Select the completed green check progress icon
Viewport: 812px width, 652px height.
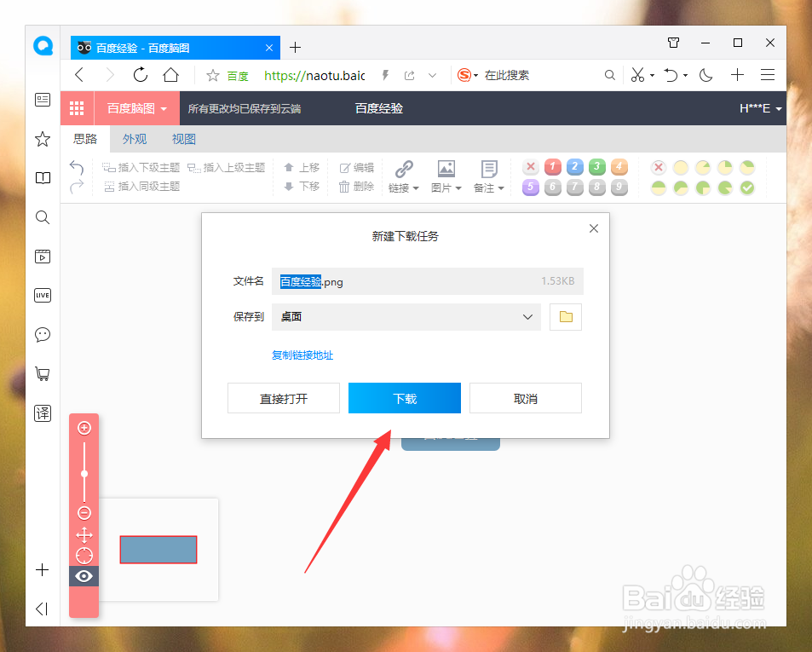(x=747, y=188)
